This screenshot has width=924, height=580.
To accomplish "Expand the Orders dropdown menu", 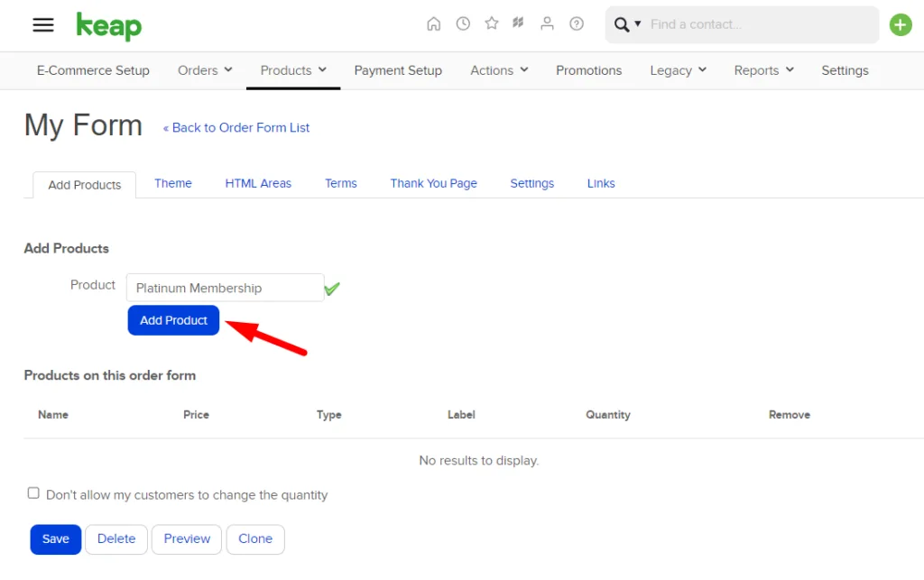I will (205, 70).
